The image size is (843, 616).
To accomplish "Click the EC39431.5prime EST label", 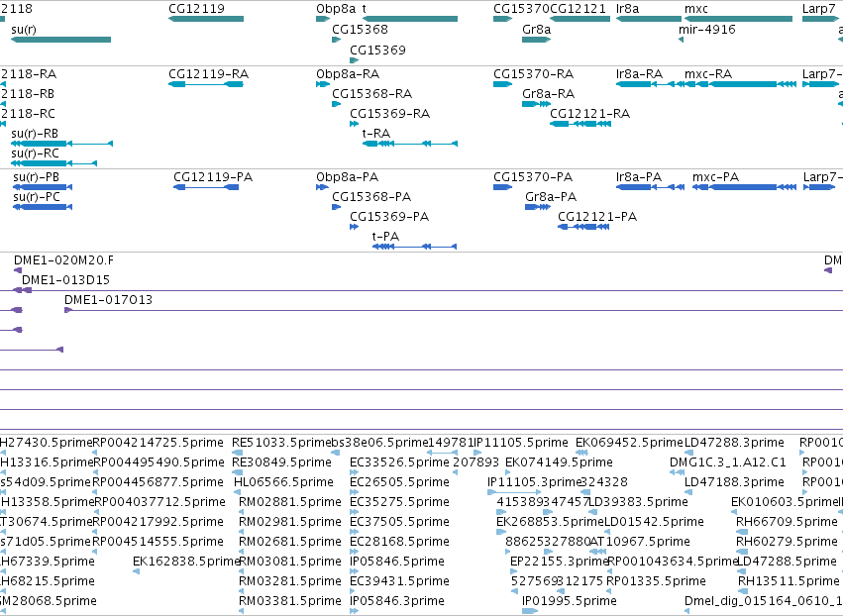I will pos(399,581).
